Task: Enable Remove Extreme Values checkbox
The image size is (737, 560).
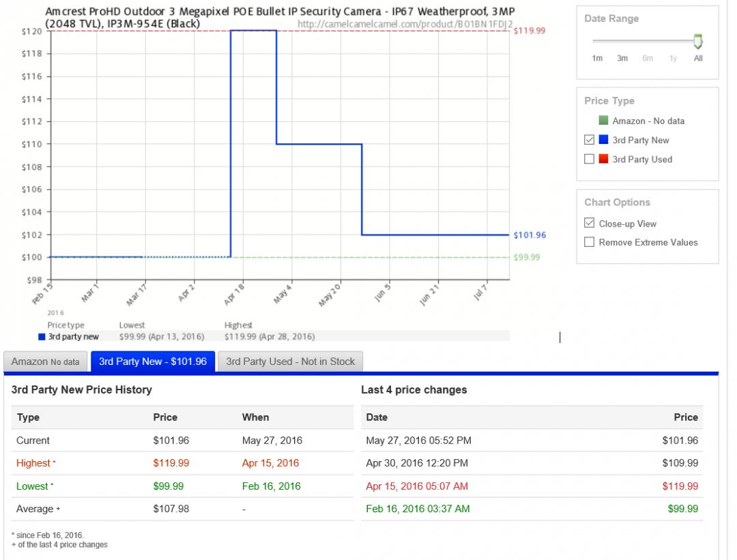Action: [590, 242]
